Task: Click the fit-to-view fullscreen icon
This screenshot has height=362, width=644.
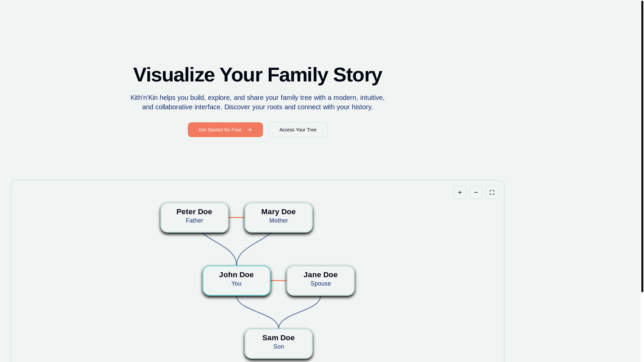Action: tap(492, 192)
